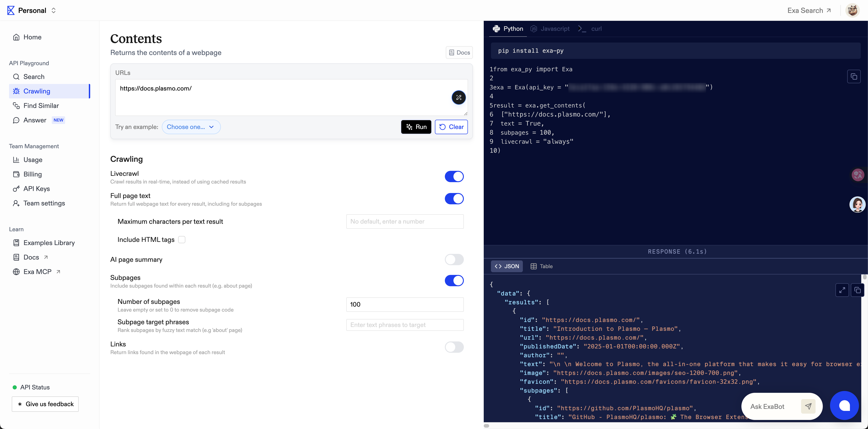This screenshot has height=429, width=868.
Task: Click the pip install exa-py command
Action: [x=676, y=51]
